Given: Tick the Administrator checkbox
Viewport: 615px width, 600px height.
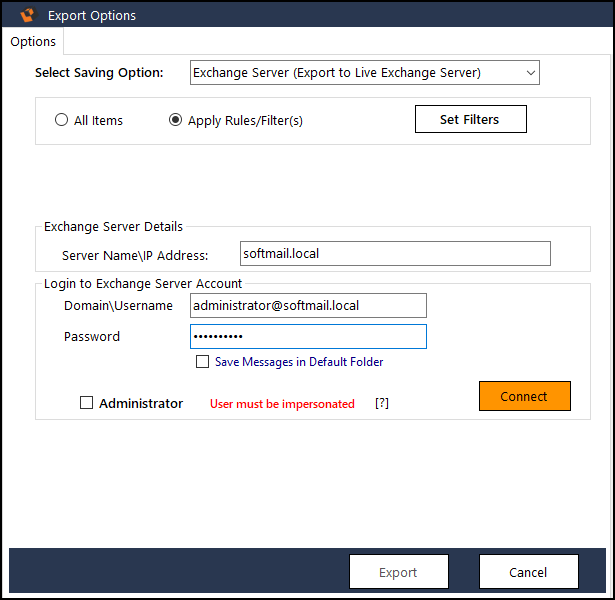Looking at the screenshot, I should tap(86, 403).
